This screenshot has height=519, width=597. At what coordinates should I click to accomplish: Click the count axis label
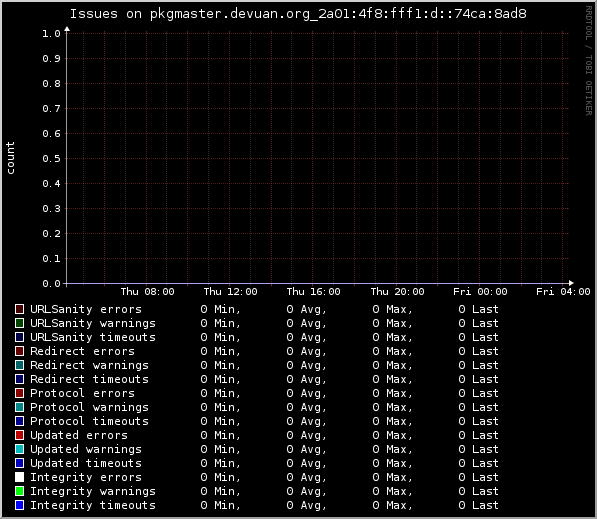point(10,158)
